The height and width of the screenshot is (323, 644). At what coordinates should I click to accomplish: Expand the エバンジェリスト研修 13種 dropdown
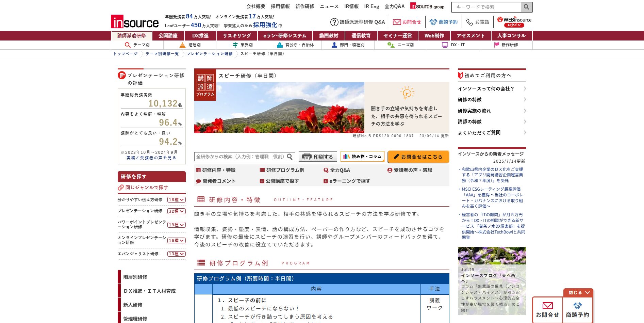coord(176,254)
